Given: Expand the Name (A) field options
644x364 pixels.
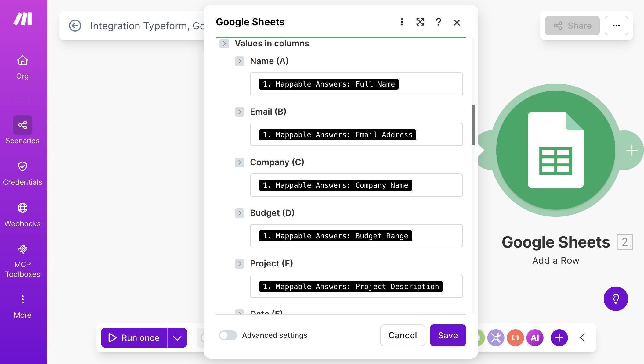Looking at the screenshot, I should pyautogui.click(x=240, y=61).
